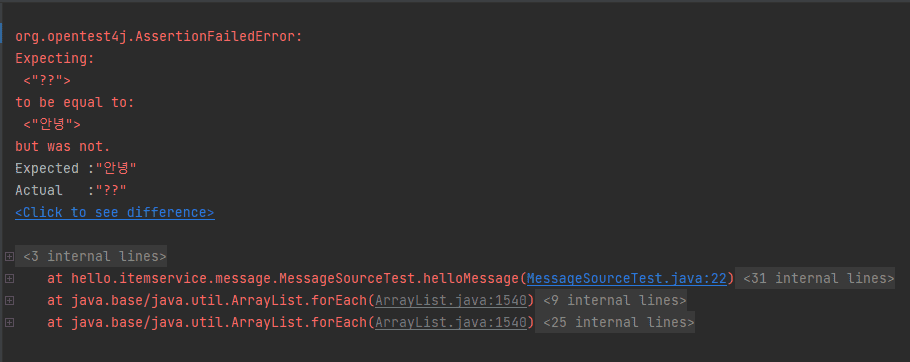Expand fold icon on the 25 internal lines row
This screenshot has height=362, width=910.
tap(9, 323)
